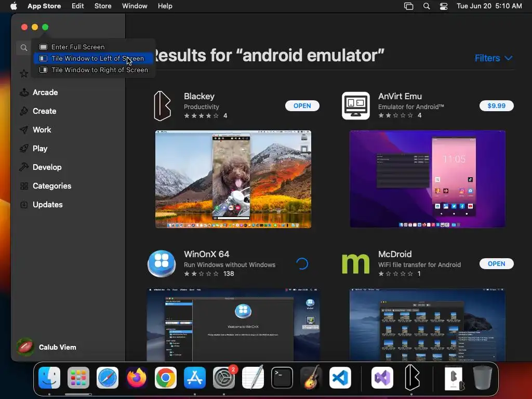This screenshot has width=532, height=399.
Task: Launch Safari from the Dock
Action: pos(108,378)
